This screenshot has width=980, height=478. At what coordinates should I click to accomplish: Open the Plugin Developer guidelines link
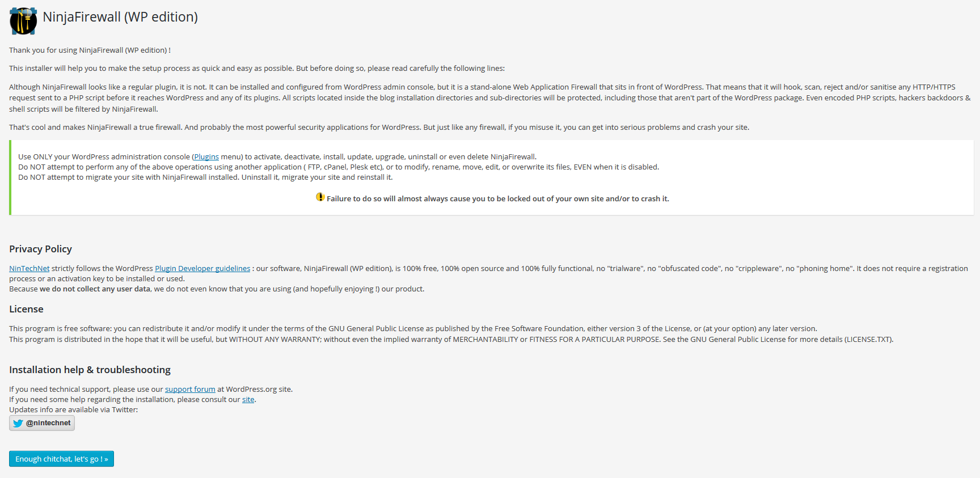click(x=202, y=268)
